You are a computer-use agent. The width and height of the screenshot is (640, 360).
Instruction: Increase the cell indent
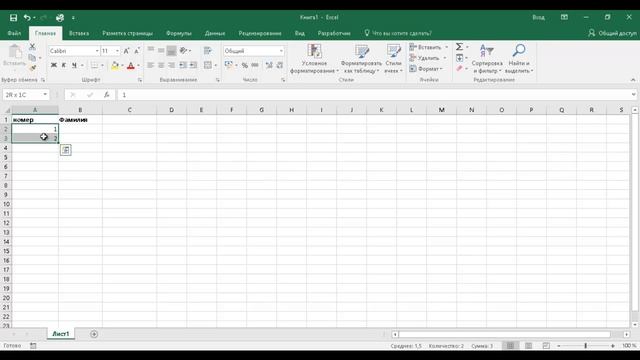193,65
